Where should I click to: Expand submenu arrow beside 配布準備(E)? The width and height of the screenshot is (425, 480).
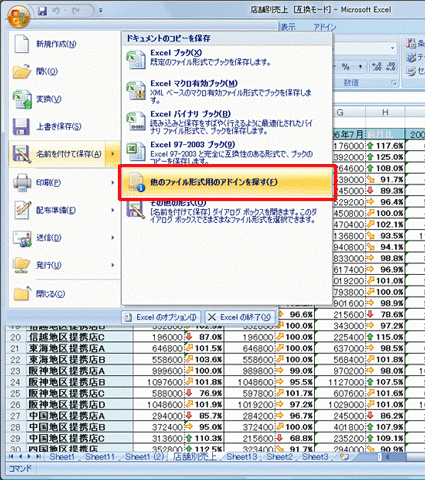113,210
